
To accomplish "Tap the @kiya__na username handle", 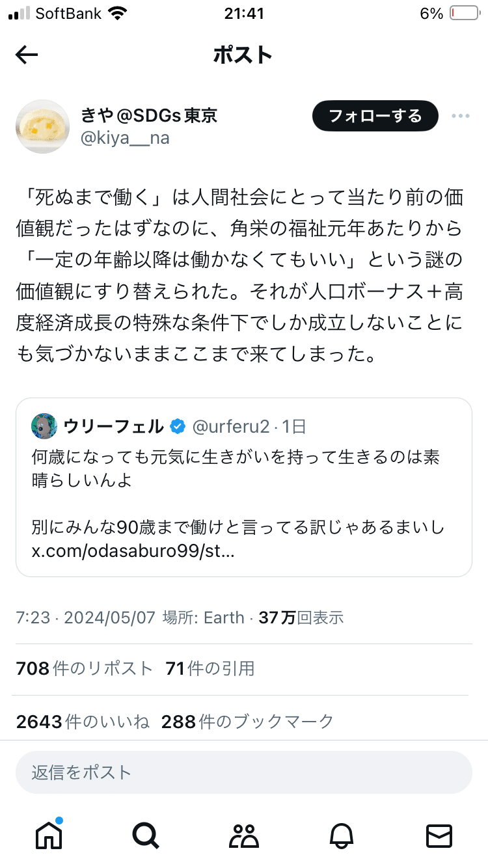I will (124, 138).
